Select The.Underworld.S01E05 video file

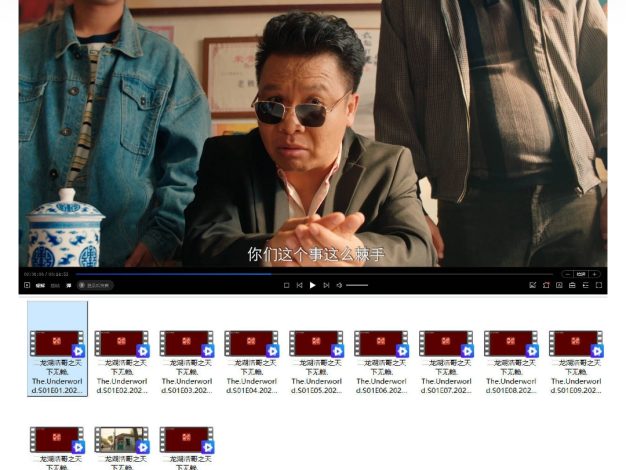pyautogui.click(x=316, y=362)
